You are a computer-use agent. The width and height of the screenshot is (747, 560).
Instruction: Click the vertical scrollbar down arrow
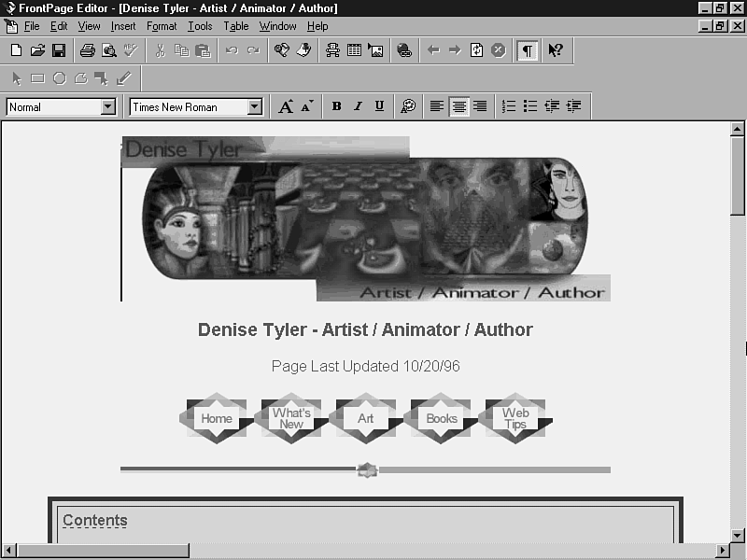pos(737,533)
